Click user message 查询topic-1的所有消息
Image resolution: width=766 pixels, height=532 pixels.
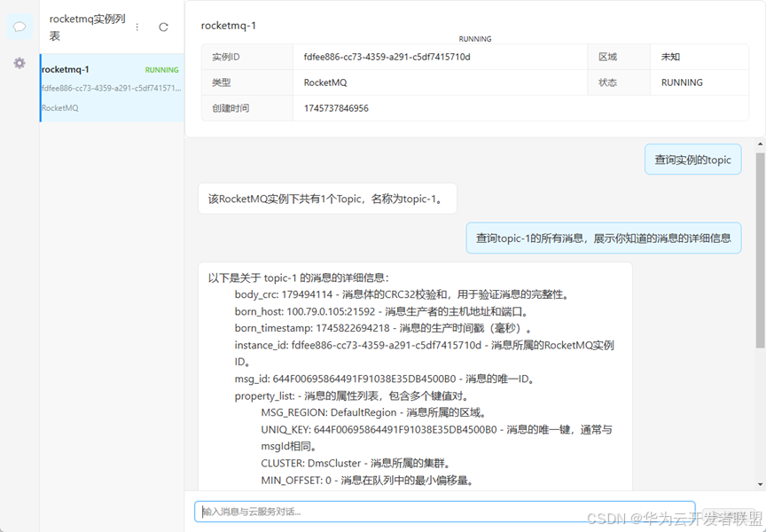click(x=604, y=238)
